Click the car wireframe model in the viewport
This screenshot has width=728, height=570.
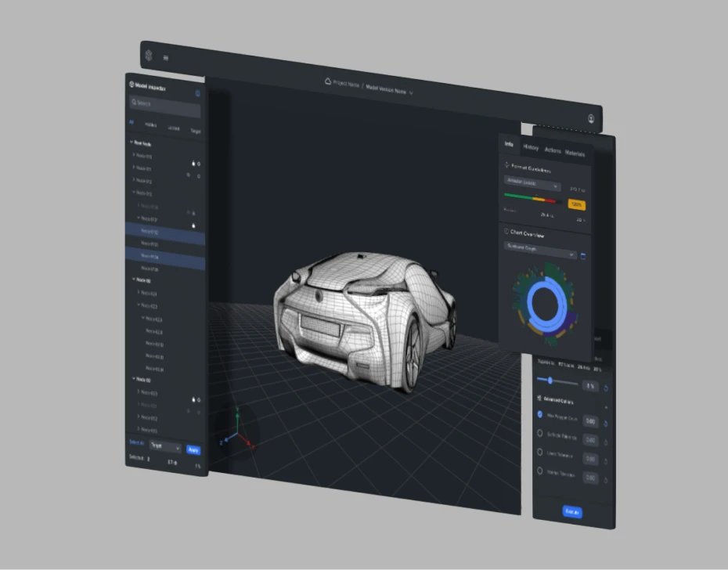pyautogui.click(x=366, y=322)
